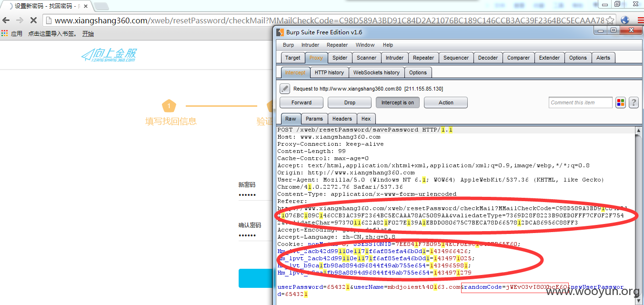Switch to the Repeater tool tab
This screenshot has width=644, height=305.
coord(423,58)
